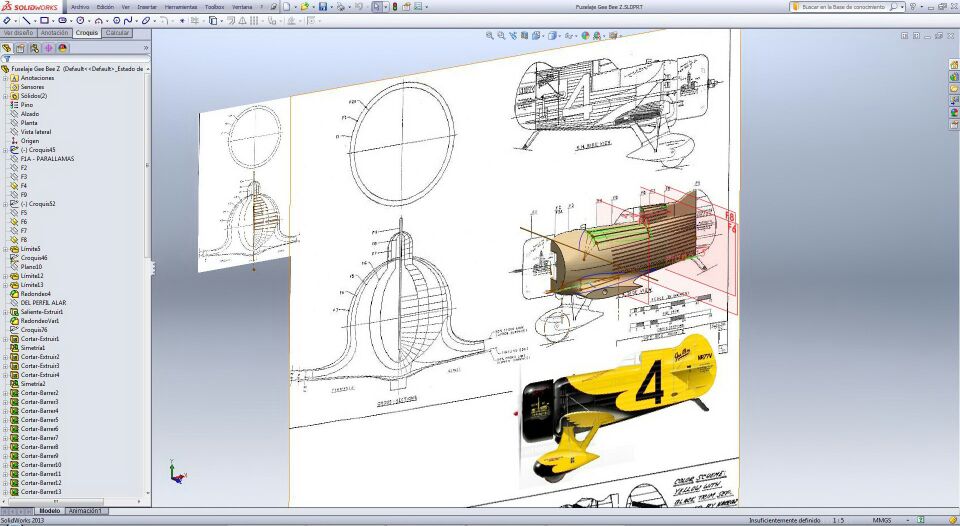Click the Save toolbar icon
This screenshot has width=960, height=526.
click(323, 7)
